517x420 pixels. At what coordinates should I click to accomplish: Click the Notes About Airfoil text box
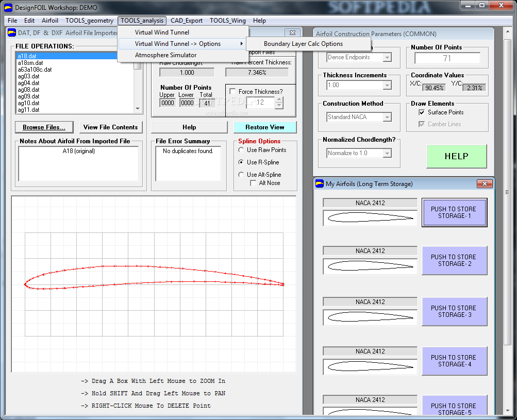coord(78,164)
